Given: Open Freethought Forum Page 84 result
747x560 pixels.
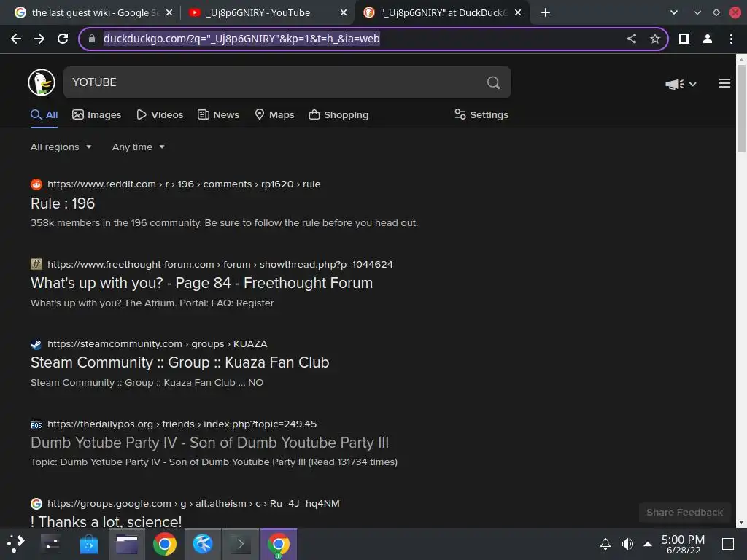Looking at the screenshot, I should coord(201,284).
